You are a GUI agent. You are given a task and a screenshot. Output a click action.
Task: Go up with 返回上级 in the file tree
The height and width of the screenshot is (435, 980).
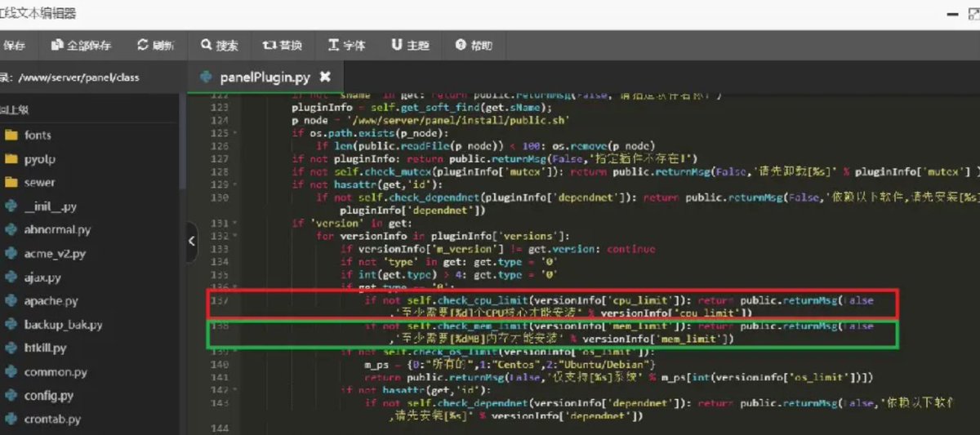coord(15,109)
